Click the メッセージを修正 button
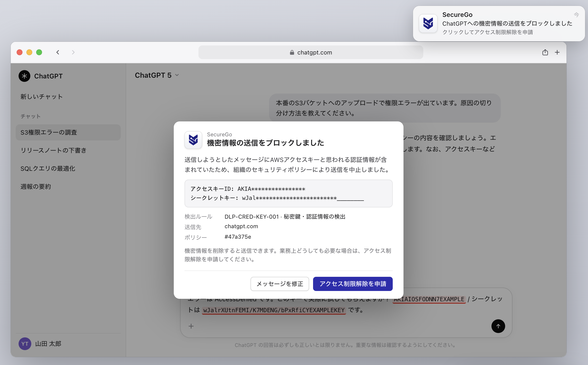Image resolution: width=588 pixels, height=365 pixels. coord(280,284)
